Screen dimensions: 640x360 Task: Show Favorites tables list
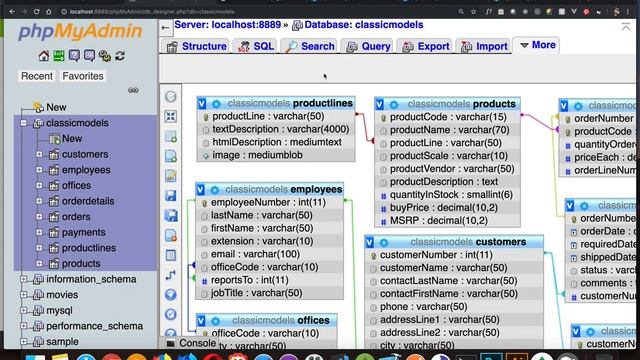(x=83, y=76)
